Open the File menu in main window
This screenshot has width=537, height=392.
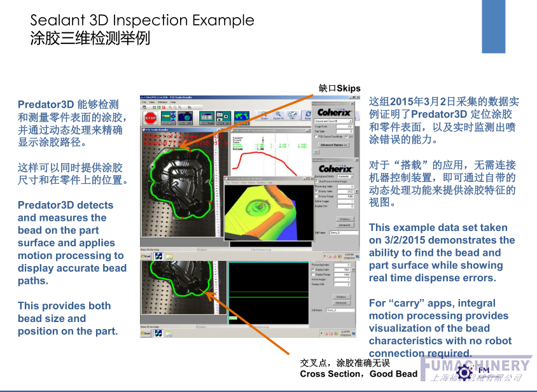(144, 102)
